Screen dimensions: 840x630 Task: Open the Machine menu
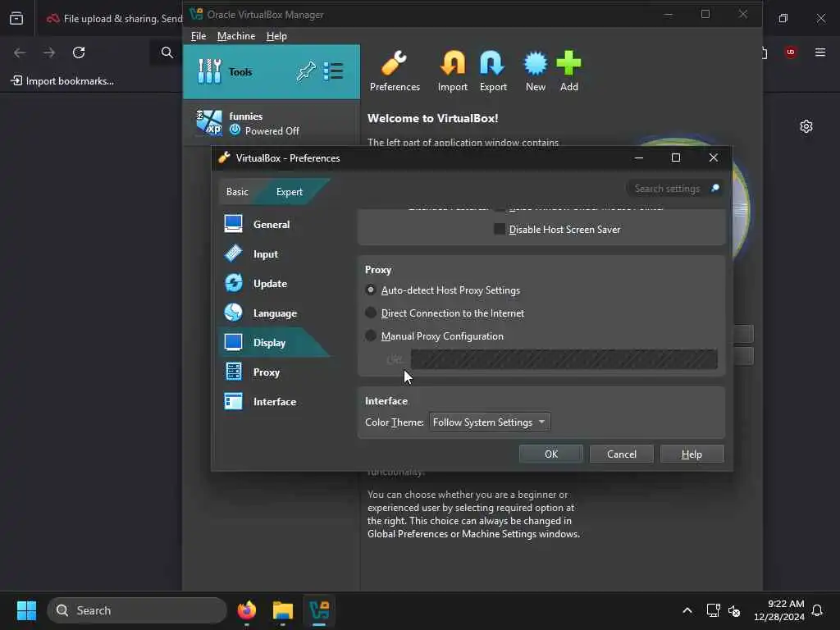coord(235,36)
